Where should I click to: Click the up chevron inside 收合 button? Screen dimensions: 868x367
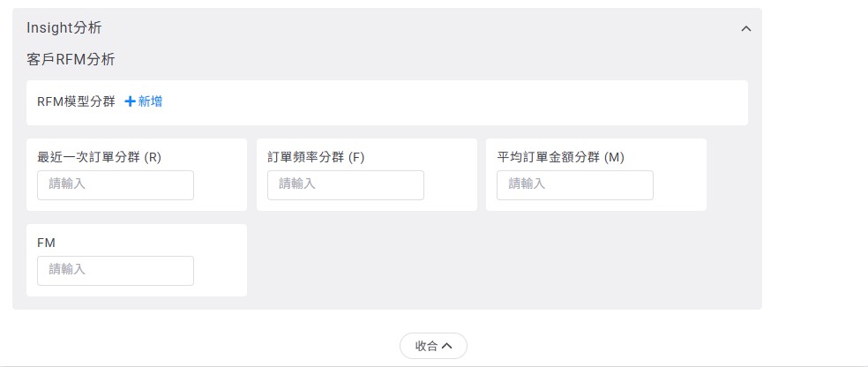coord(446,346)
